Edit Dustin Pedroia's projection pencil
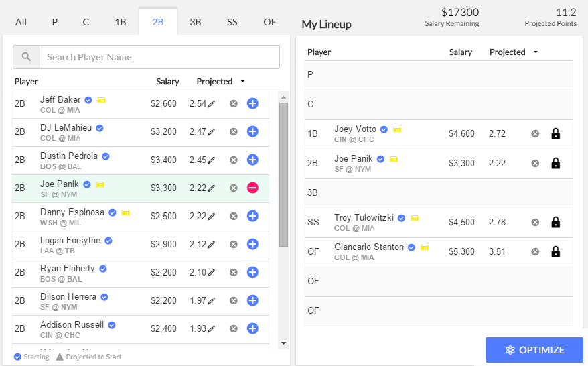 point(212,160)
